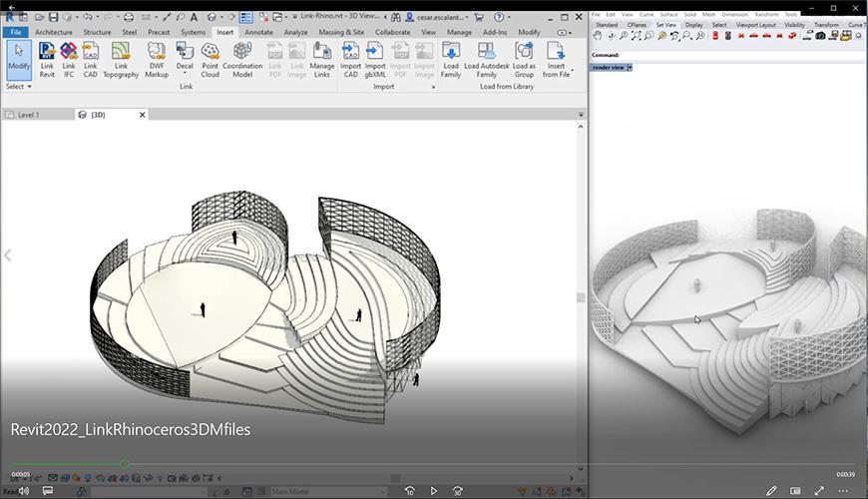Open the more options ellipsis in player
Screen dimensions: 868x499
[843, 491]
